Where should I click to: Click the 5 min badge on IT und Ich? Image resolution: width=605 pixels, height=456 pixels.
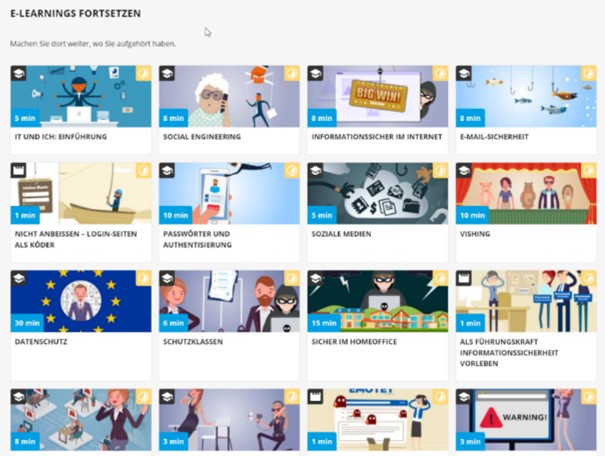point(25,118)
